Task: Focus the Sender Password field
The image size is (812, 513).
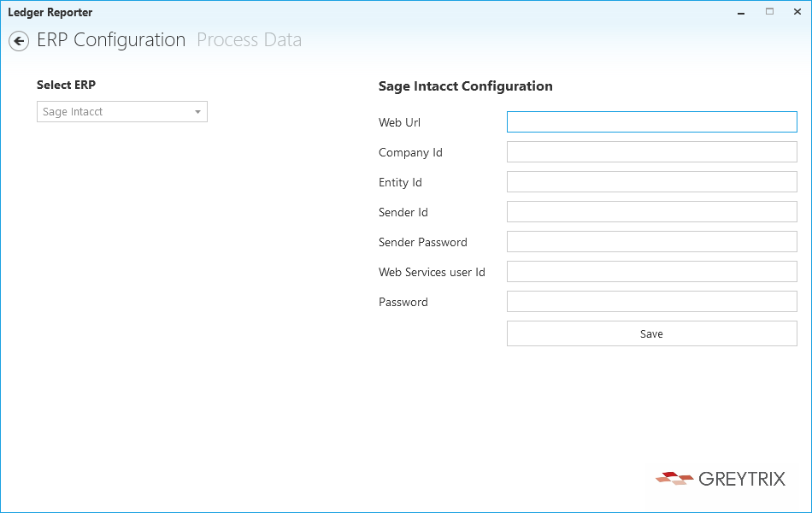Action: click(x=651, y=242)
